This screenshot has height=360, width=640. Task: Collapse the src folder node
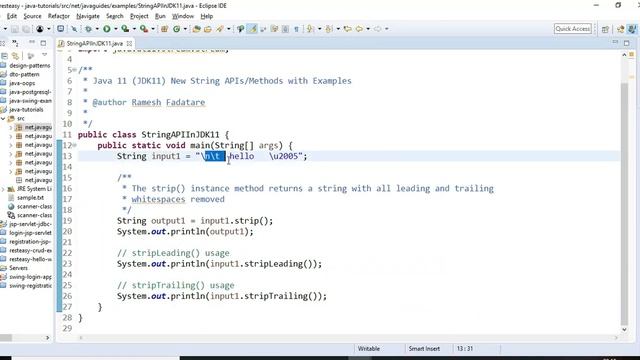coord(3,118)
